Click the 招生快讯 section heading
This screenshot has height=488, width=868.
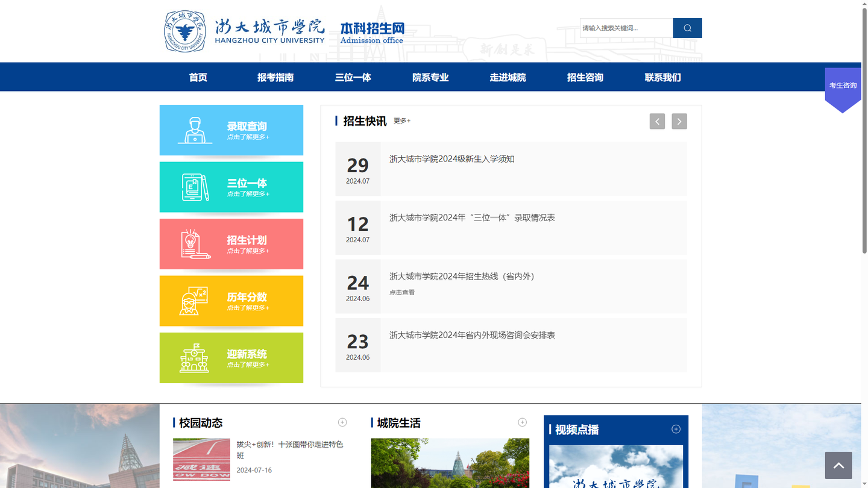[365, 121]
